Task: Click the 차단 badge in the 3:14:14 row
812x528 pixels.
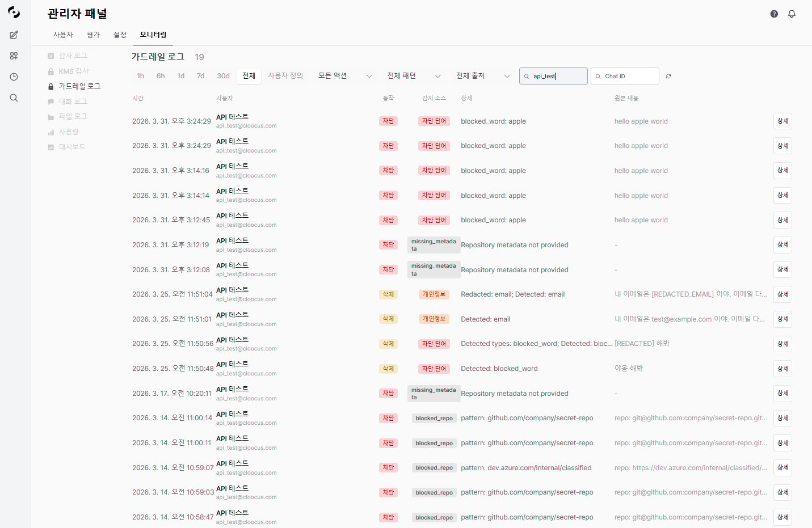Action: point(388,195)
